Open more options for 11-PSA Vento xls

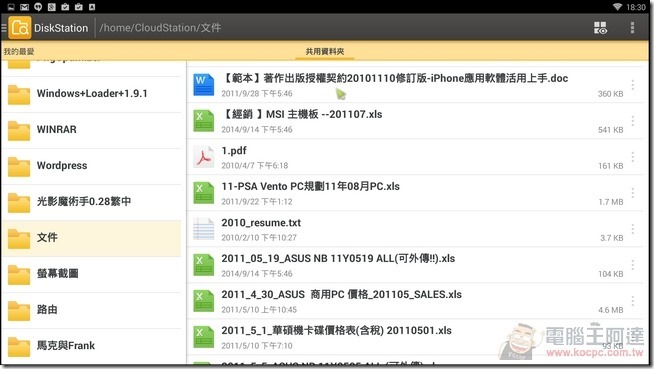click(633, 193)
